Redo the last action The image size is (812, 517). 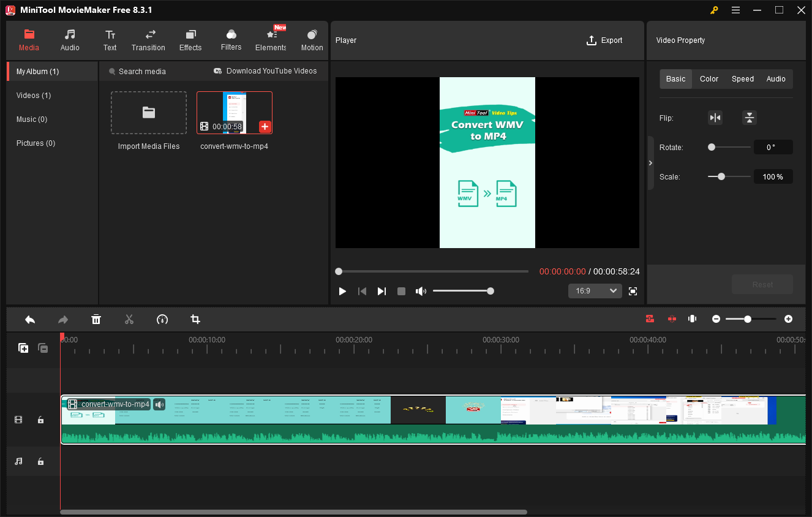62,319
